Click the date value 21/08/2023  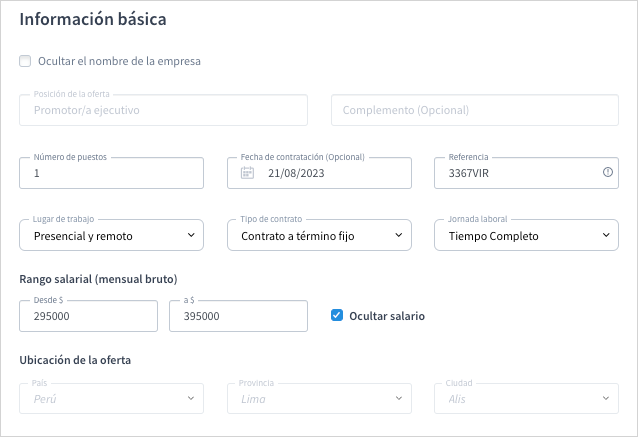click(297, 174)
